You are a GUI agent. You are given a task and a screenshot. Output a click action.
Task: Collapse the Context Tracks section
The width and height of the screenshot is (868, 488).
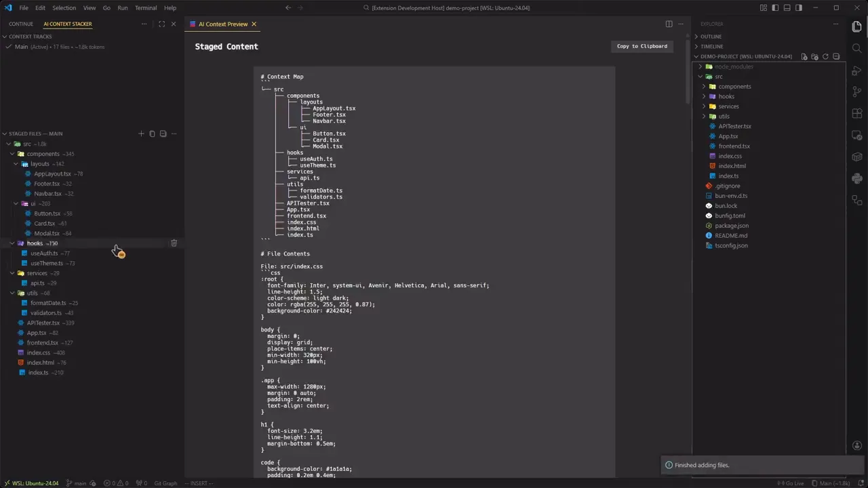click(x=31, y=37)
